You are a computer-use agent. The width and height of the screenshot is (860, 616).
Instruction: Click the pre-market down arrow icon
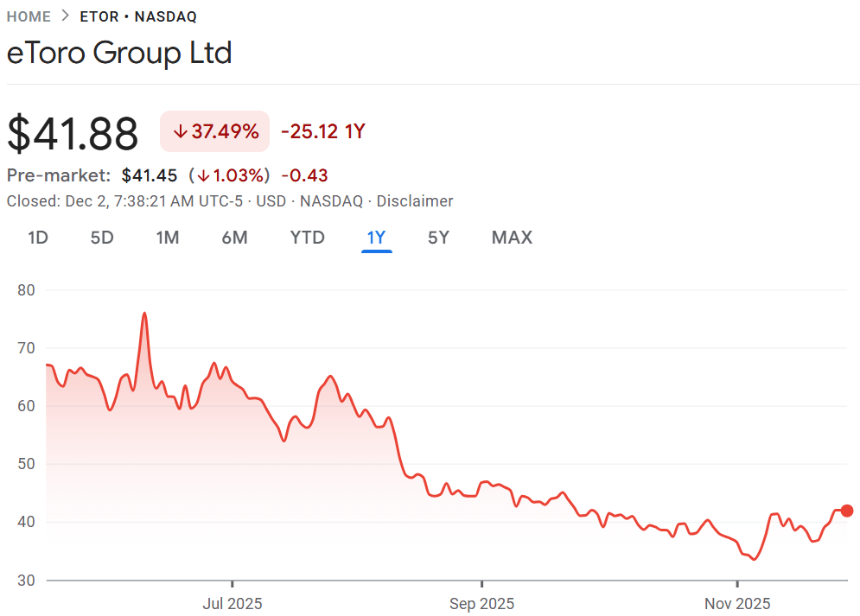(x=203, y=176)
